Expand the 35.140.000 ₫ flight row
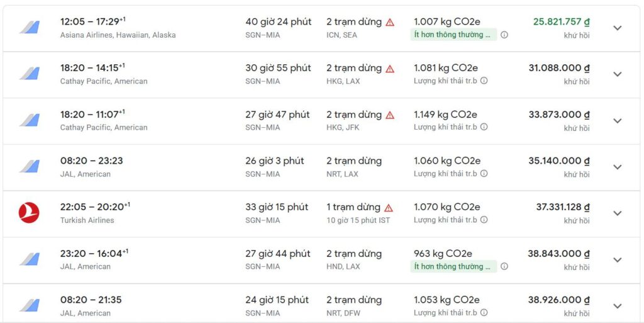Viewport: 644px width, 323px height. coord(617,167)
